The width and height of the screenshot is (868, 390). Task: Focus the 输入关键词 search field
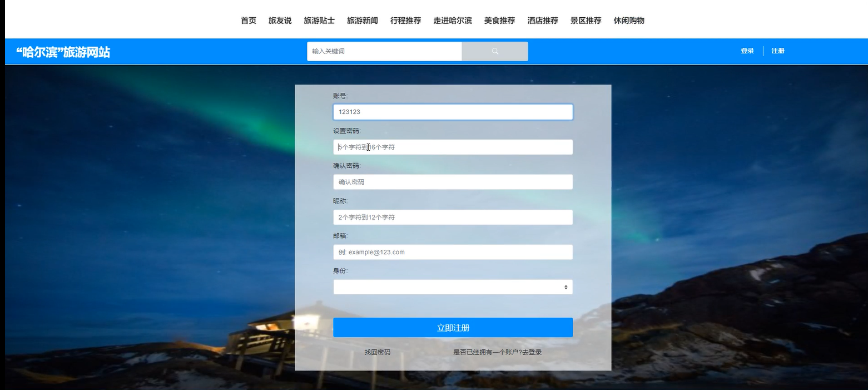point(384,51)
